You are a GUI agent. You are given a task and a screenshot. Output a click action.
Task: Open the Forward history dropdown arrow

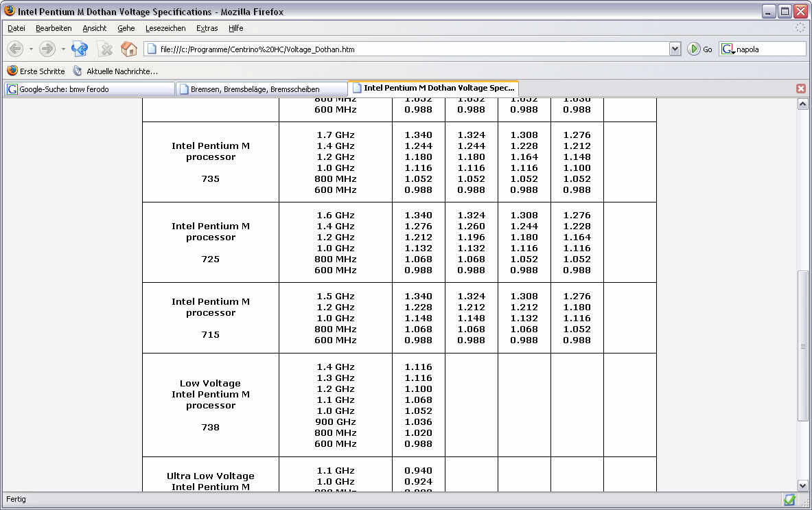(x=62, y=49)
